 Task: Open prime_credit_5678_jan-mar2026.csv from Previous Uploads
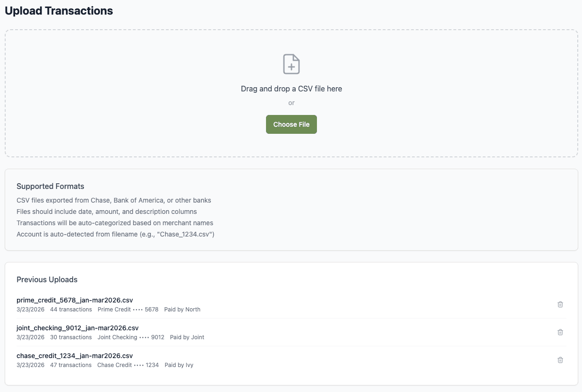75,300
